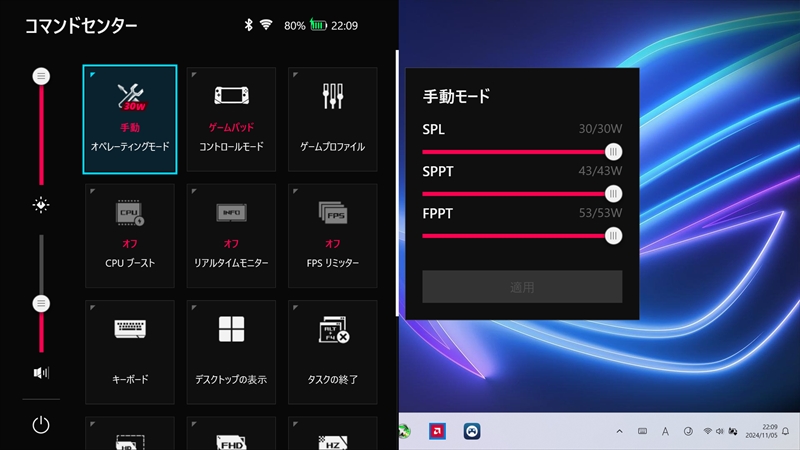
Task: Click the brightness sun icon
Action: [41, 205]
